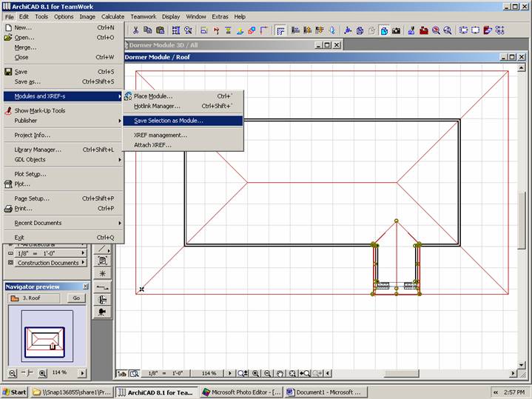Open the 1/8" = 1'-0" scale dropdown in left panel
This screenshot has width=532, height=399.
[50, 253]
